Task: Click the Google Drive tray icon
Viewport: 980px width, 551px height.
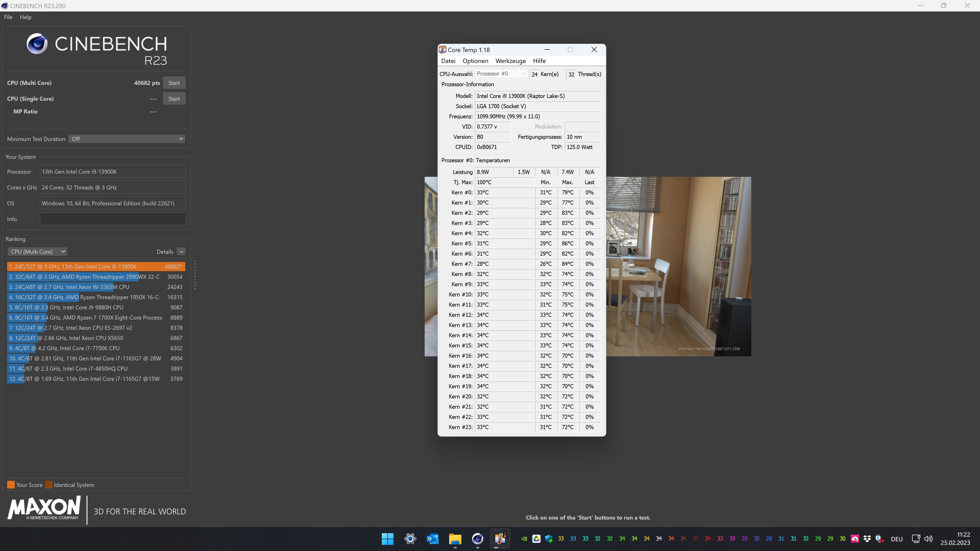Action: pos(536,539)
